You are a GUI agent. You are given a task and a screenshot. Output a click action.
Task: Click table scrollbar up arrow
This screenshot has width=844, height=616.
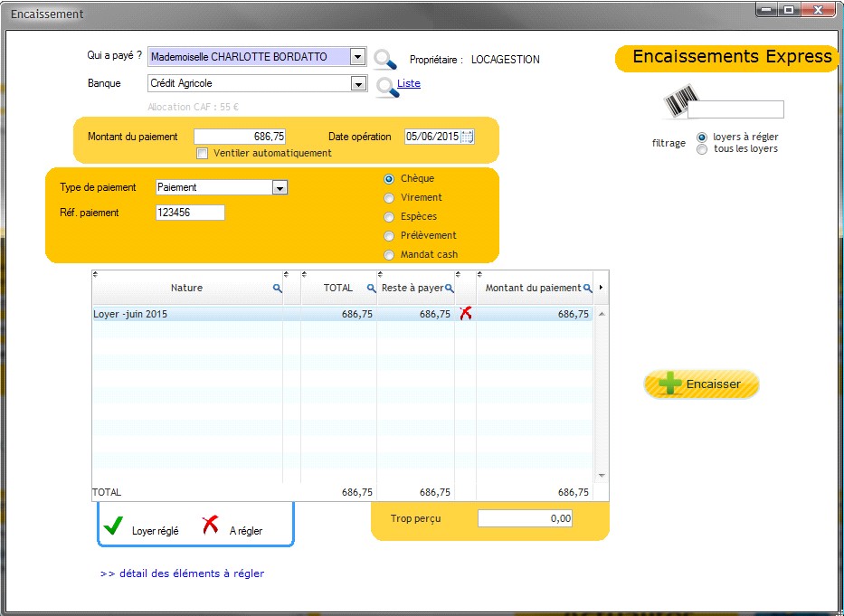(602, 314)
